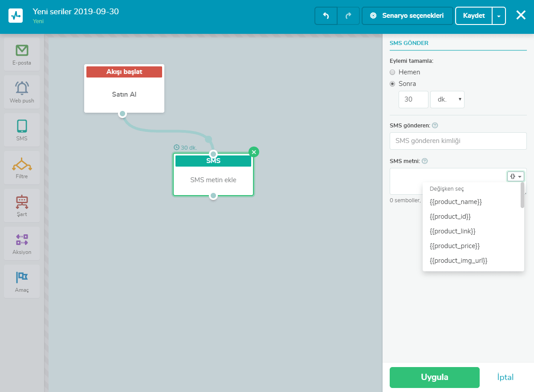Image resolution: width=534 pixels, height=392 pixels.
Task: Choose the Sonra radio option
Action: point(392,84)
